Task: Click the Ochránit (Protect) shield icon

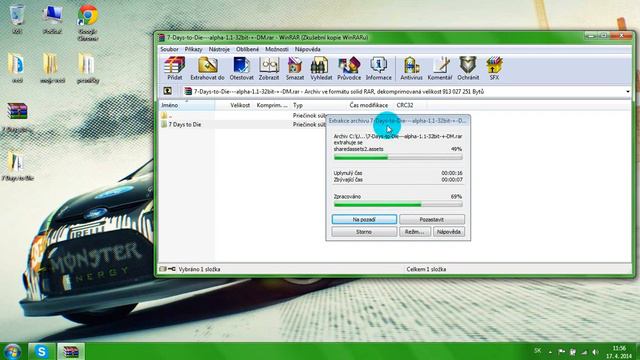Action: click(468, 68)
